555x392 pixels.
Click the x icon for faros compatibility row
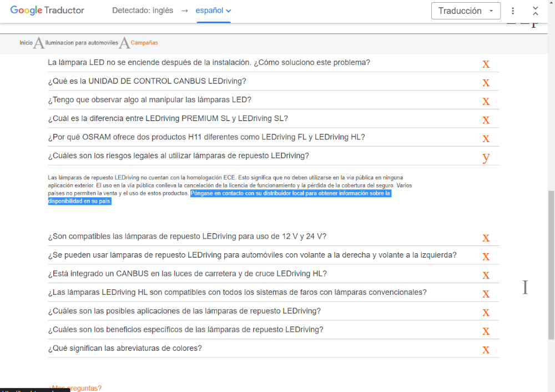coord(486,294)
